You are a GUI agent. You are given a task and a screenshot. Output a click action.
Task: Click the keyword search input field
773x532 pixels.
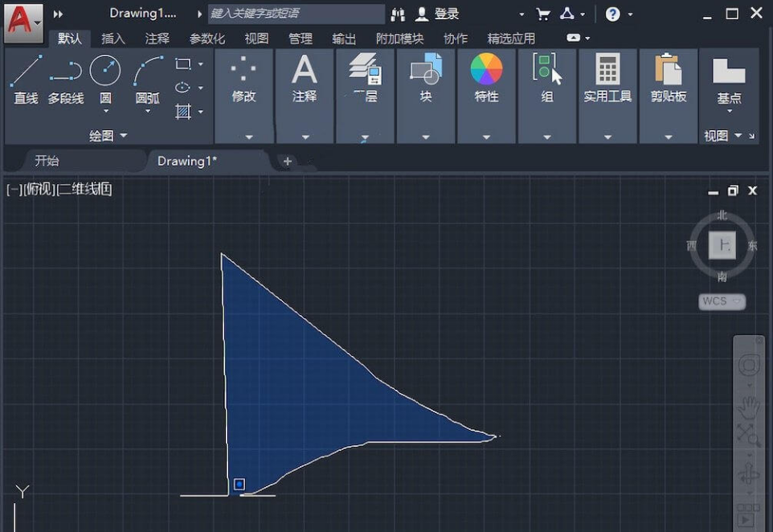(296, 14)
